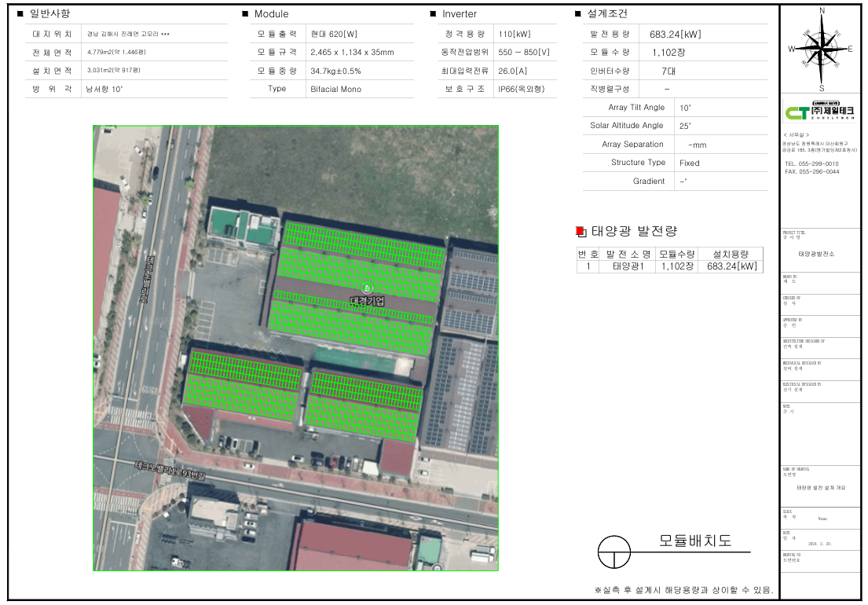This screenshot has height=605, width=868.
Task: Click the 모듈배치도 drawing title text
Action: tap(694, 541)
